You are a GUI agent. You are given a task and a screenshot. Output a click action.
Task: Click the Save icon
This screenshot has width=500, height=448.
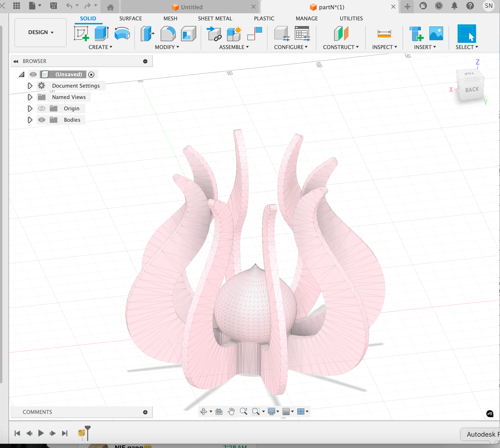(x=53, y=6)
